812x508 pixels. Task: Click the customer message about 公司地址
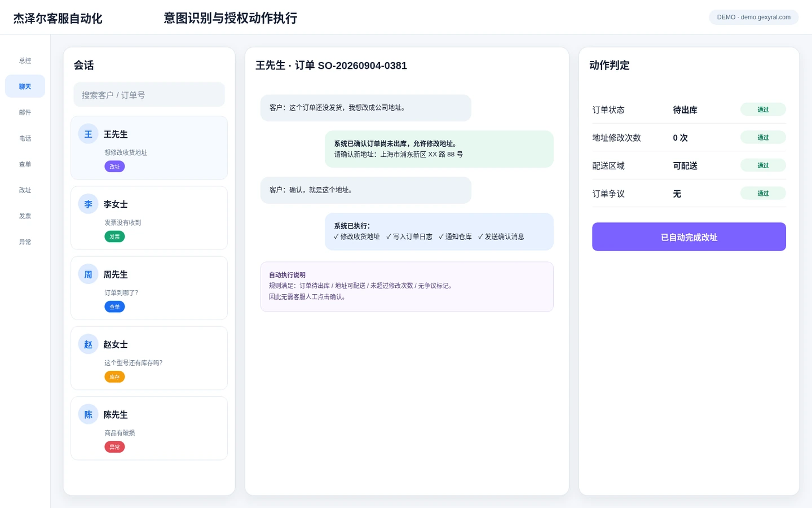366,108
